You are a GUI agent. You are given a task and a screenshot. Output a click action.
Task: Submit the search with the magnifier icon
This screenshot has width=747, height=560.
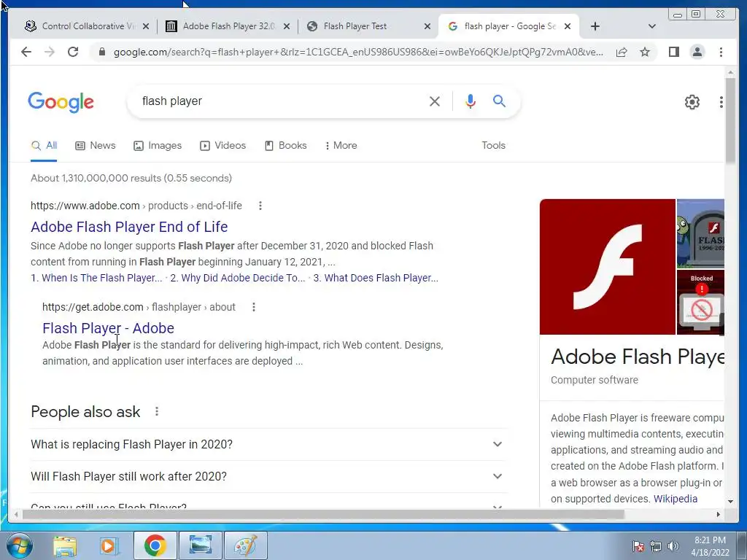(499, 101)
